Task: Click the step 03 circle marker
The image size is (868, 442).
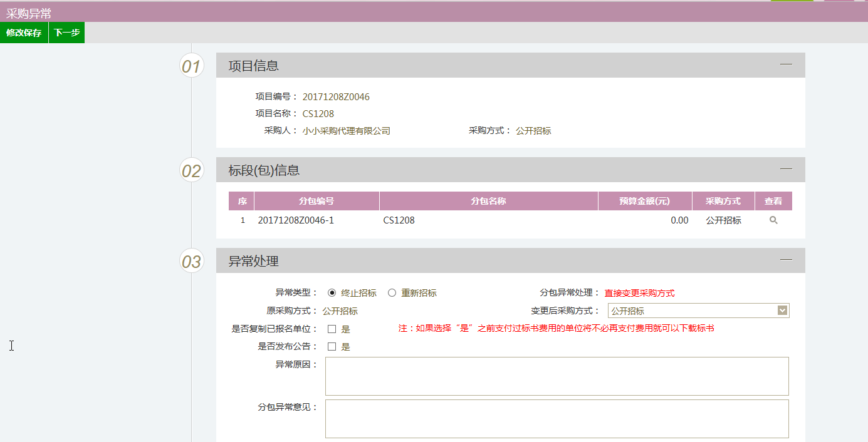Action: point(191,261)
